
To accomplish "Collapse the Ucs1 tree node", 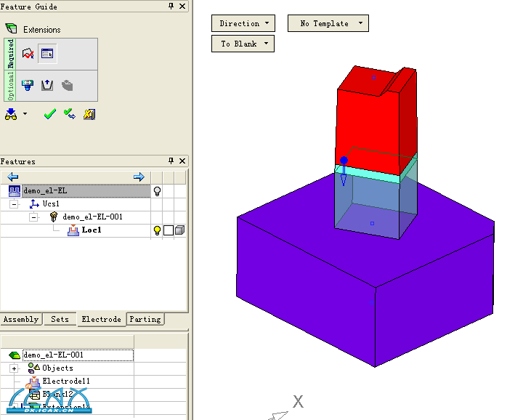I will (14, 204).
